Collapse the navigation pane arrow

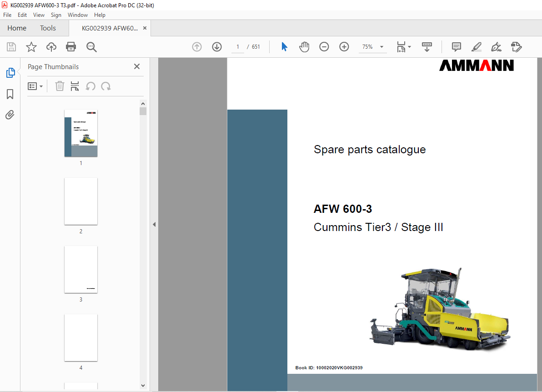click(154, 224)
